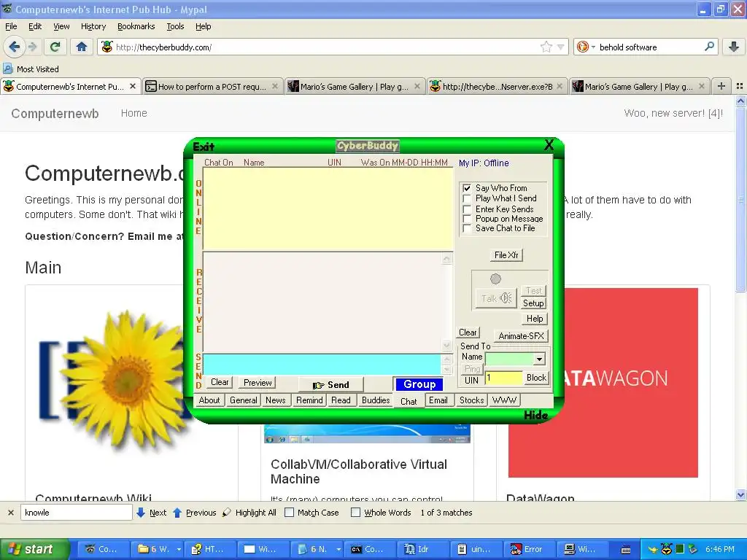Enable Play What I Send checkbox
This screenshot has height=560, width=747.
tap(468, 198)
